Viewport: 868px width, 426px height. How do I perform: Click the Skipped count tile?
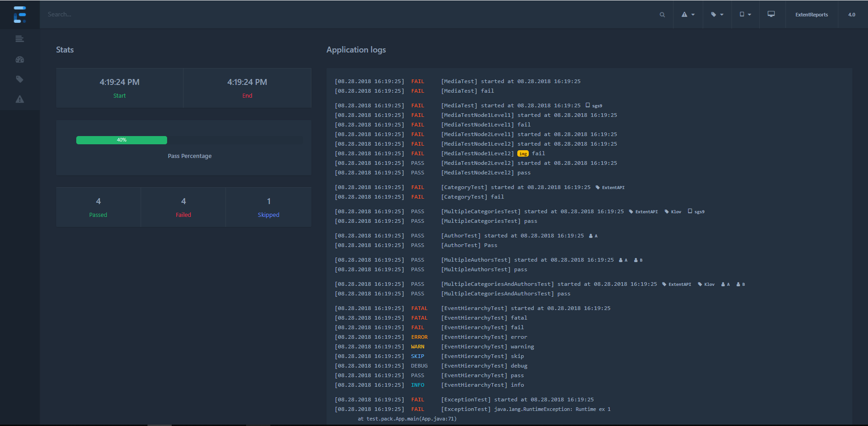pyautogui.click(x=268, y=207)
